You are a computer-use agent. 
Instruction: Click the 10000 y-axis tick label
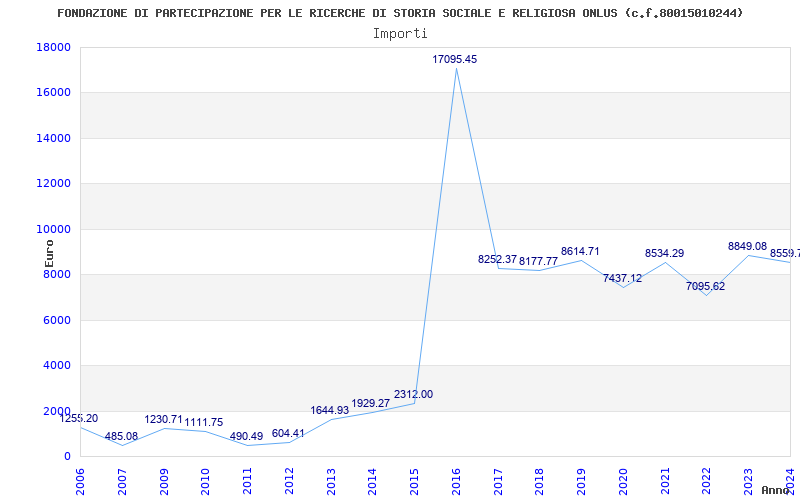point(54,230)
